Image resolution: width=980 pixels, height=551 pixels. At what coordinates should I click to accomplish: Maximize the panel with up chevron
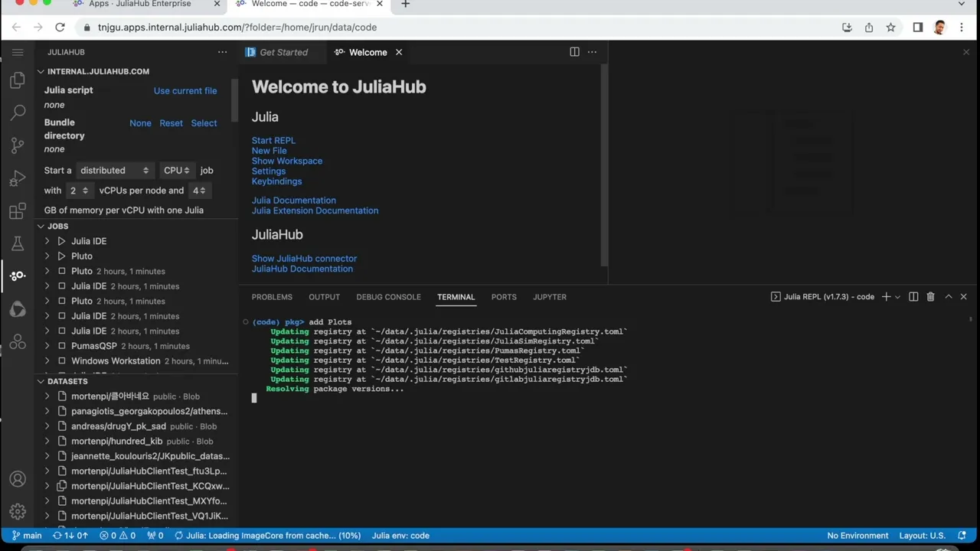tap(948, 297)
